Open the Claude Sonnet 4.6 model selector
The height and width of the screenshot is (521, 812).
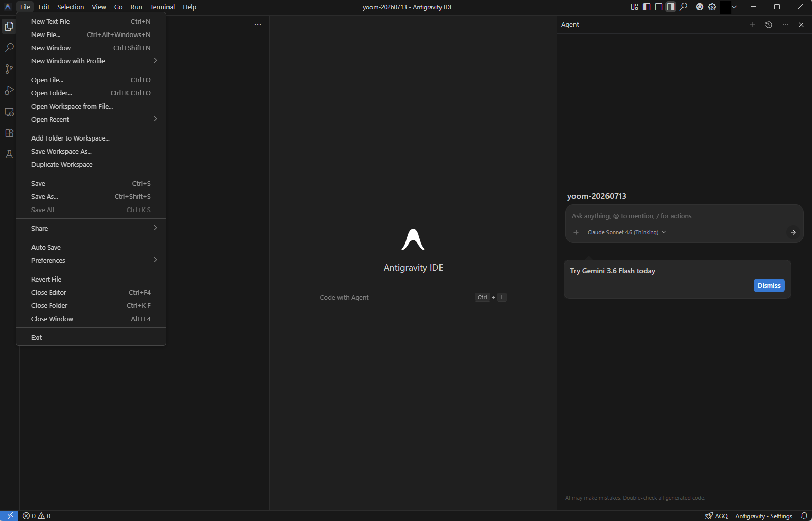[626, 232]
